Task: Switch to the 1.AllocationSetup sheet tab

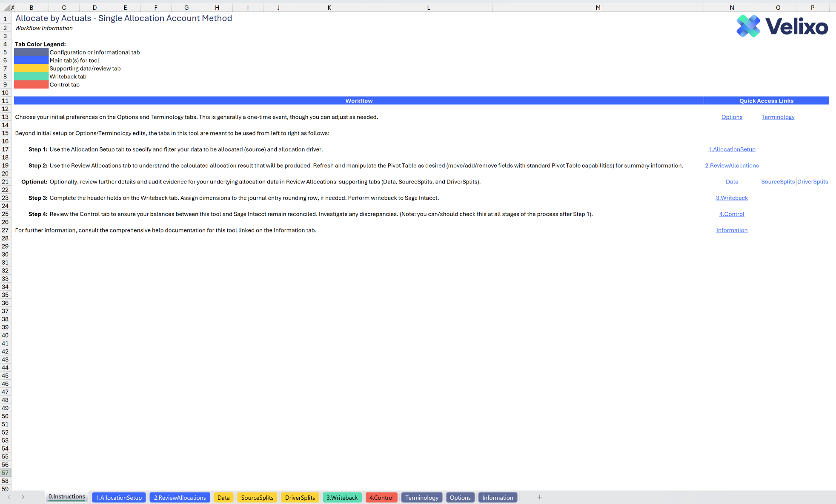Action: [x=119, y=498]
